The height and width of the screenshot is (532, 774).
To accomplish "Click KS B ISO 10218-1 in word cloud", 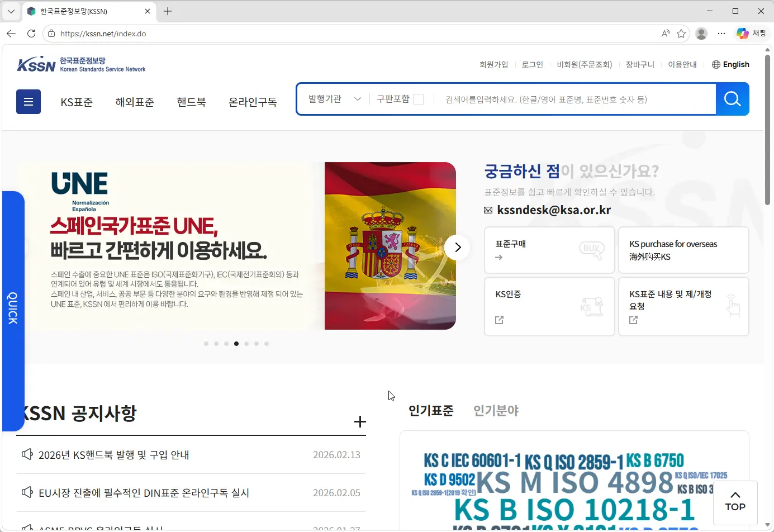I will [574, 510].
